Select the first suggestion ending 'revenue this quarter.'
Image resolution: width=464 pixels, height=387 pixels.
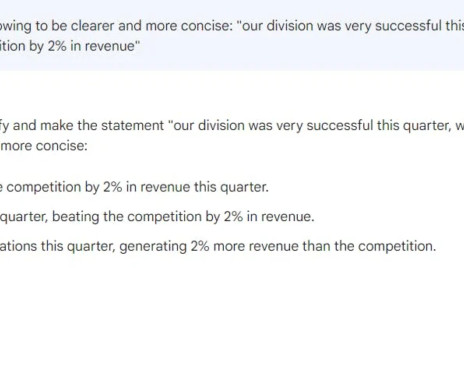[134, 187]
